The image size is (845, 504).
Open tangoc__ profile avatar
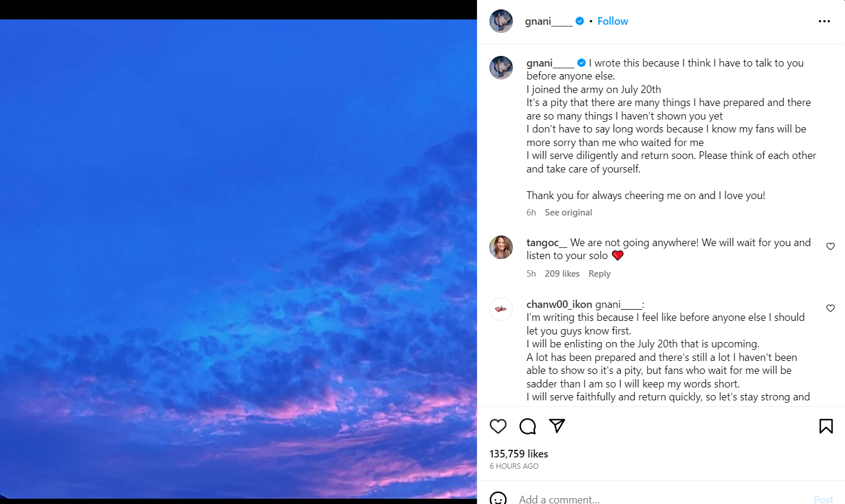[501, 247]
